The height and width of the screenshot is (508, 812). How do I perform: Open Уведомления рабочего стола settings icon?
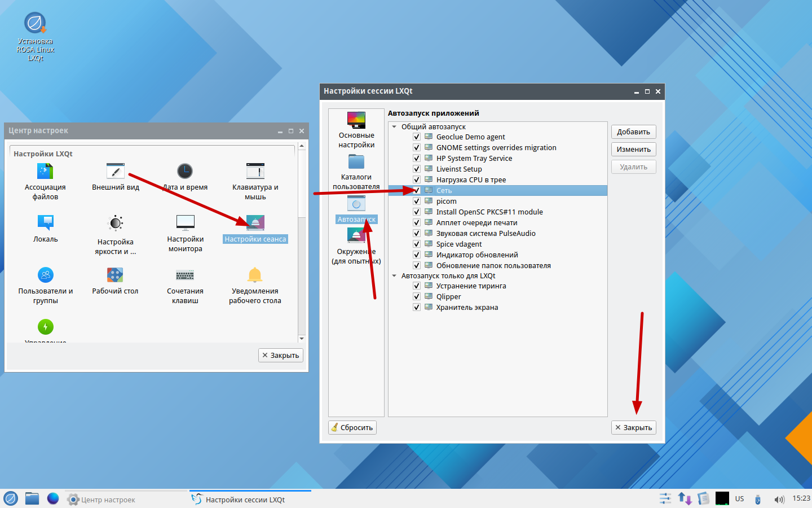(255, 275)
